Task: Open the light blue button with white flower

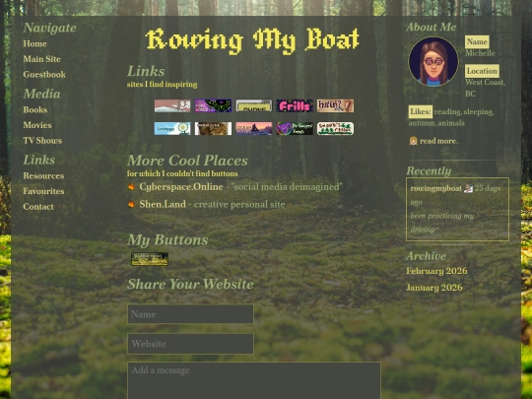Action: 172,129
